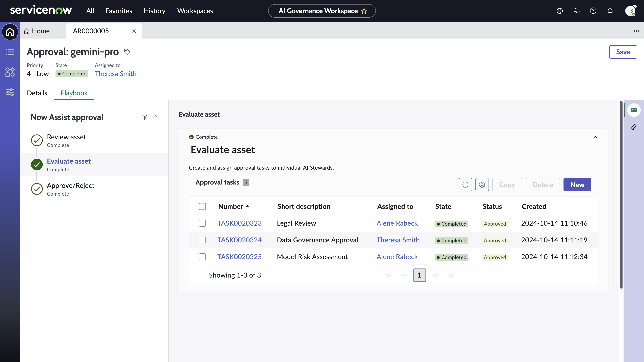Open the TS user avatar menu

pyautogui.click(x=630, y=11)
